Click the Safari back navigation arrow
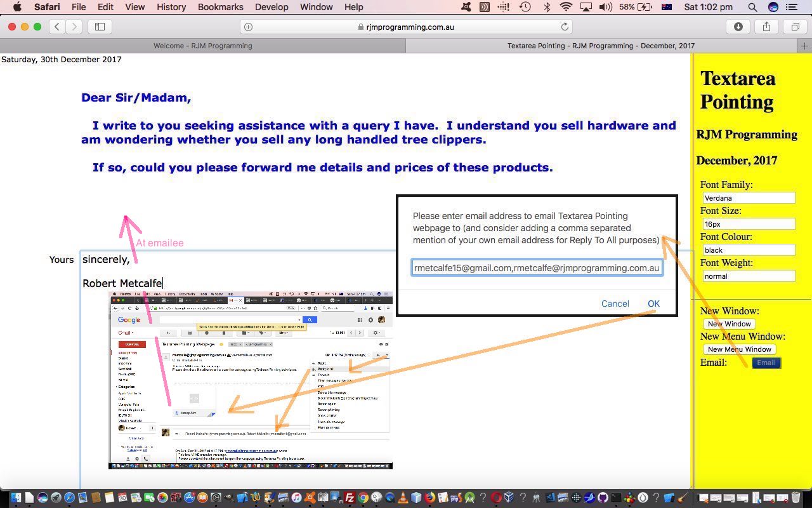812x508 pixels. pyautogui.click(x=58, y=27)
